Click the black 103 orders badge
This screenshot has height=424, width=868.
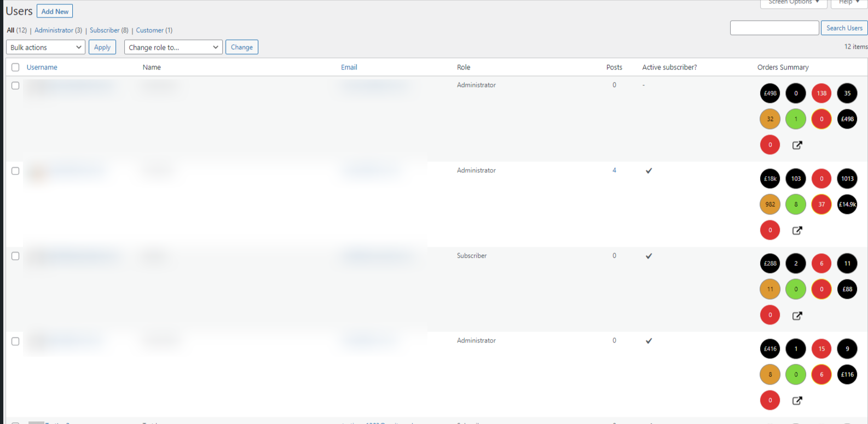click(796, 178)
